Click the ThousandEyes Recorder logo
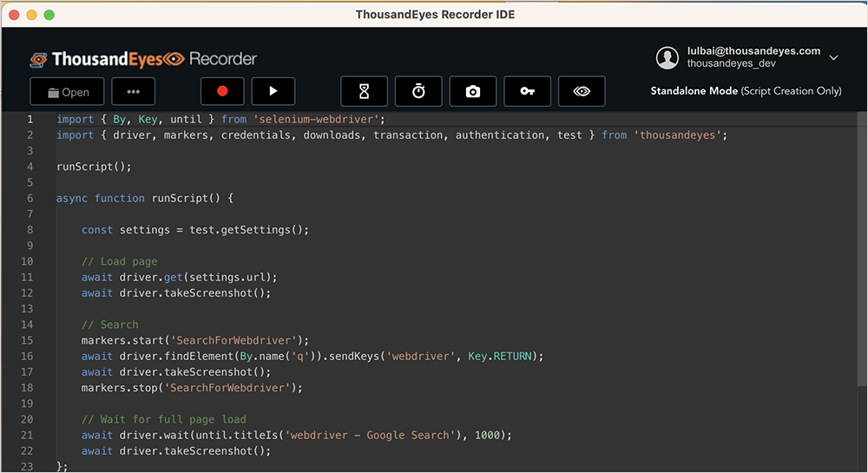 [143, 59]
